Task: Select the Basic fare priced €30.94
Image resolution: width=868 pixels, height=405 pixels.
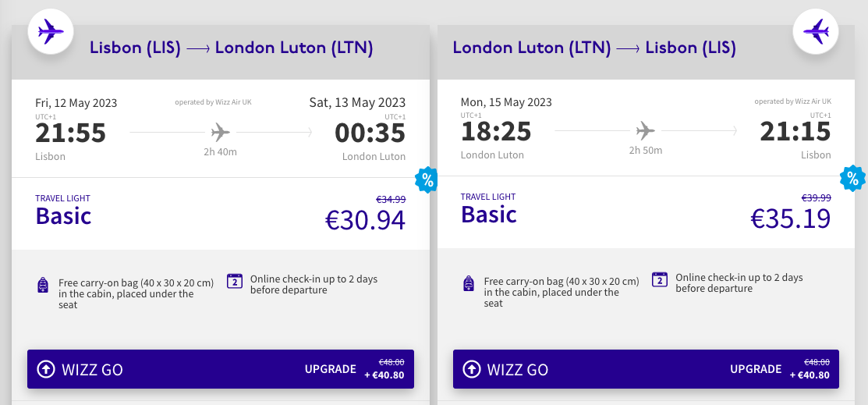Action: [221, 214]
